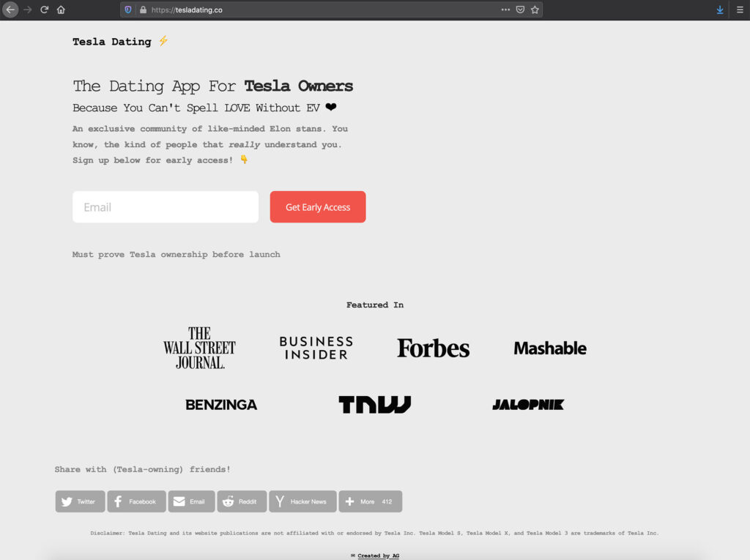The image size is (750, 560).
Task: Open the Created by AG link
Action: 379,556
